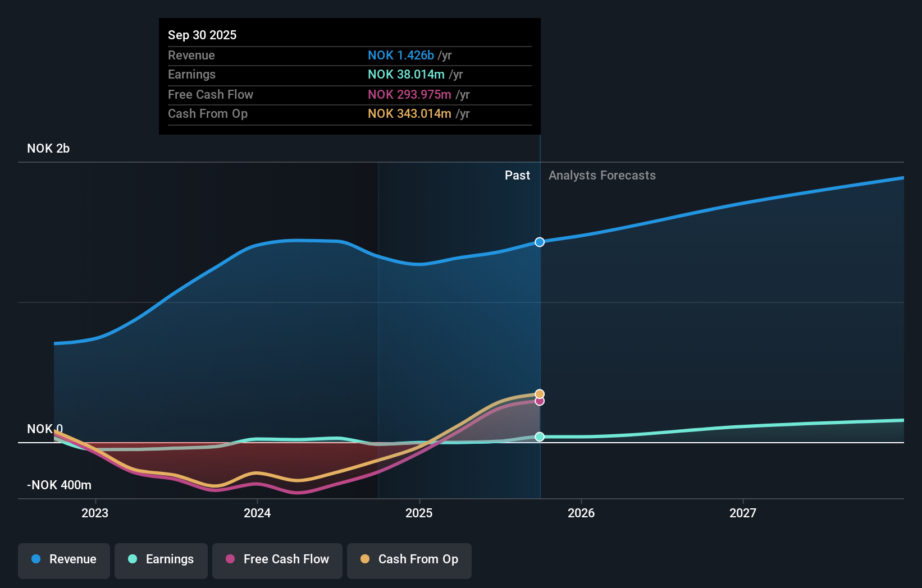Click the Free Cash Flow legend button
This screenshot has width=922, height=588.
click(x=277, y=561)
